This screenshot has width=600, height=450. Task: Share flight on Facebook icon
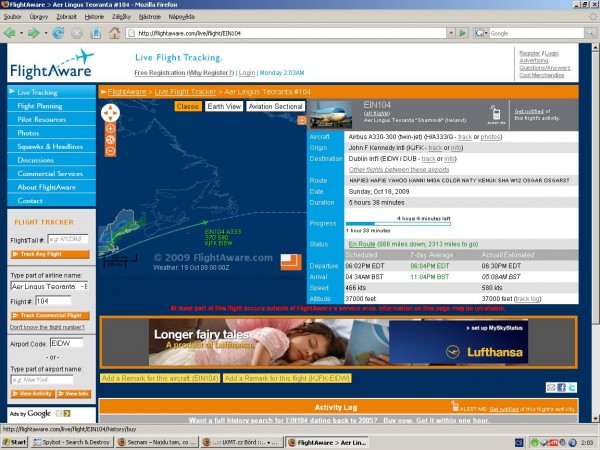561,388
